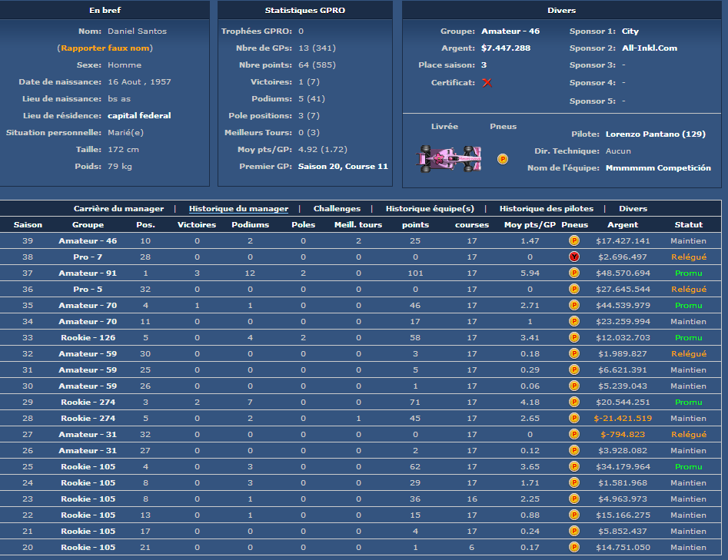This screenshot has width=728, height=560.
Task: Click the Moy pts/GP column header
Action: coord(530,224)
